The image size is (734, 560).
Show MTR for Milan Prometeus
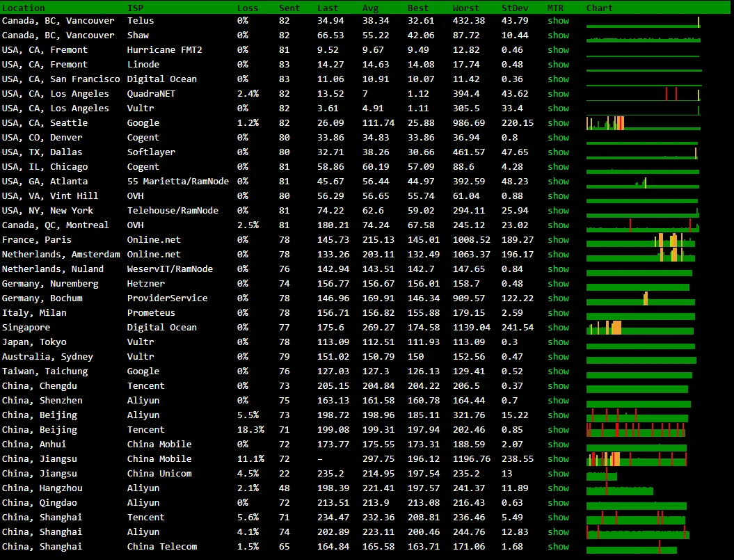pos(559,313)
